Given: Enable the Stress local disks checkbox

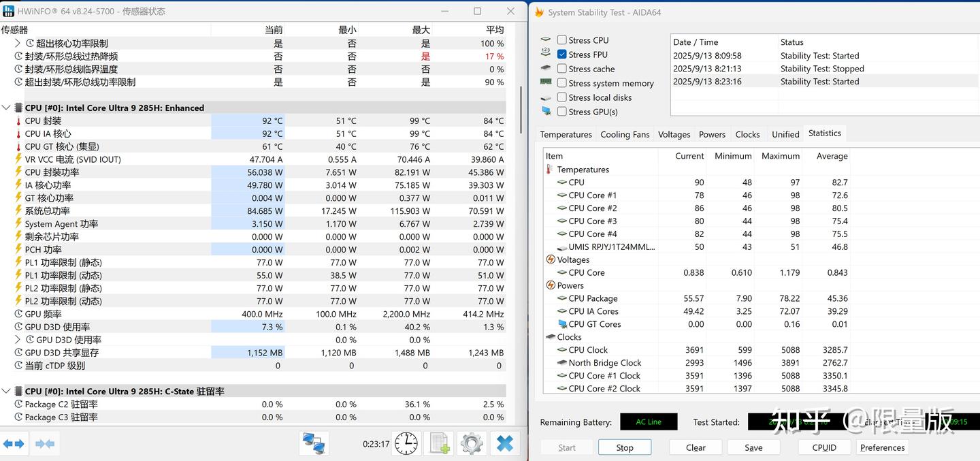Looking at the screenshot, I should tap(561, 97).
